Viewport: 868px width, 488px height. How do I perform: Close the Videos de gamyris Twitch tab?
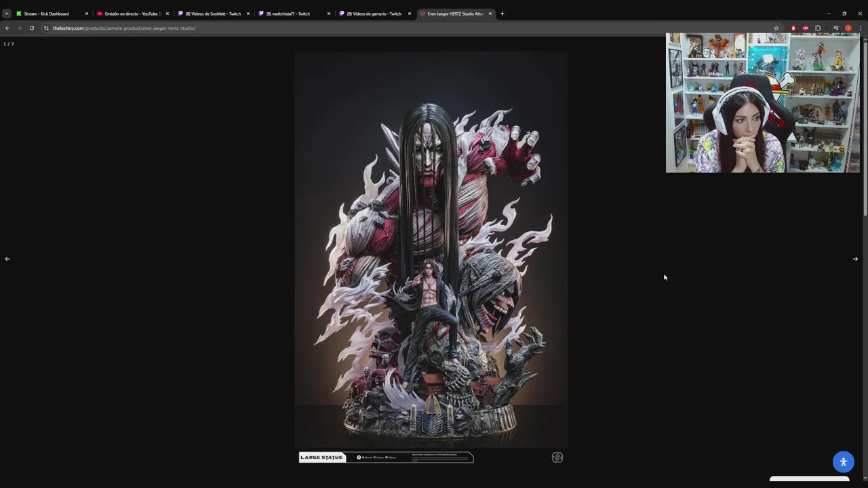click(x=410, y=14)
